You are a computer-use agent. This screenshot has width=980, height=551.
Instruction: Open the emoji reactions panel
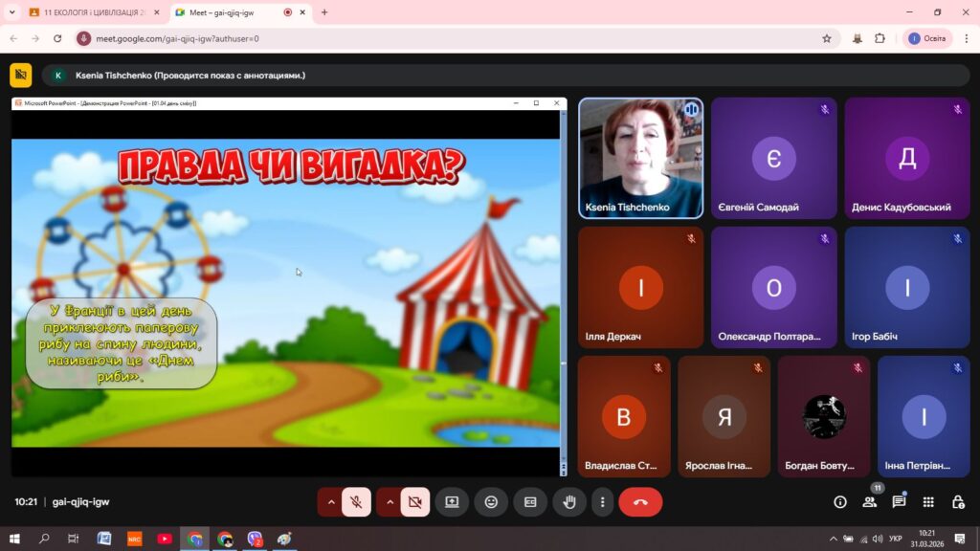491,501
